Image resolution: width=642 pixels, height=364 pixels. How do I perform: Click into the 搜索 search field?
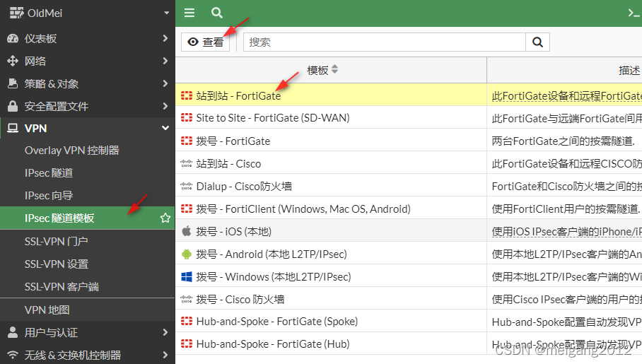click(385, 42)
